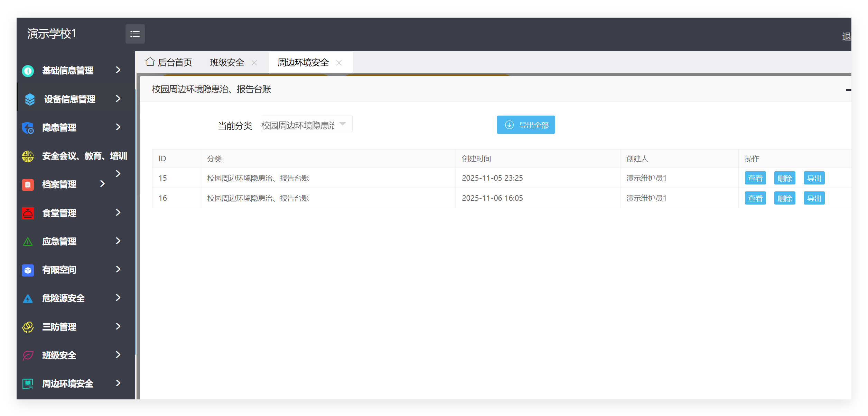Open 隐患管理 via its shield icon
868x416 pixels.
tap(28, 128)
